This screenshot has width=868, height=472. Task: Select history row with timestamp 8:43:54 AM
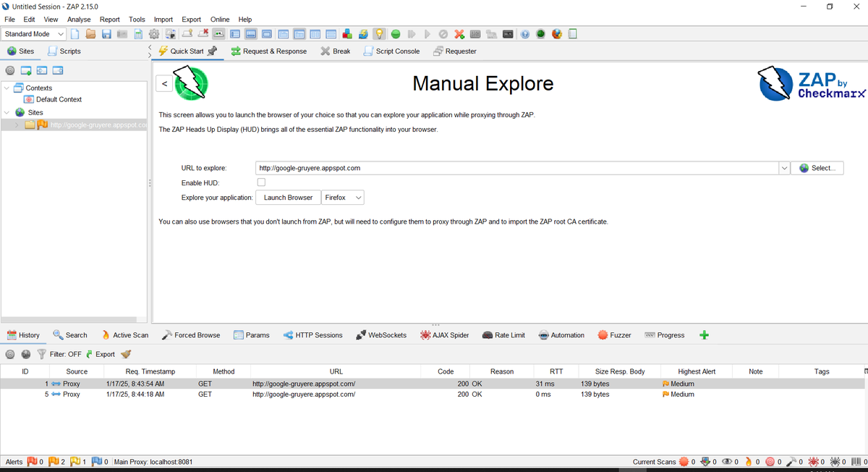(434, 384)
